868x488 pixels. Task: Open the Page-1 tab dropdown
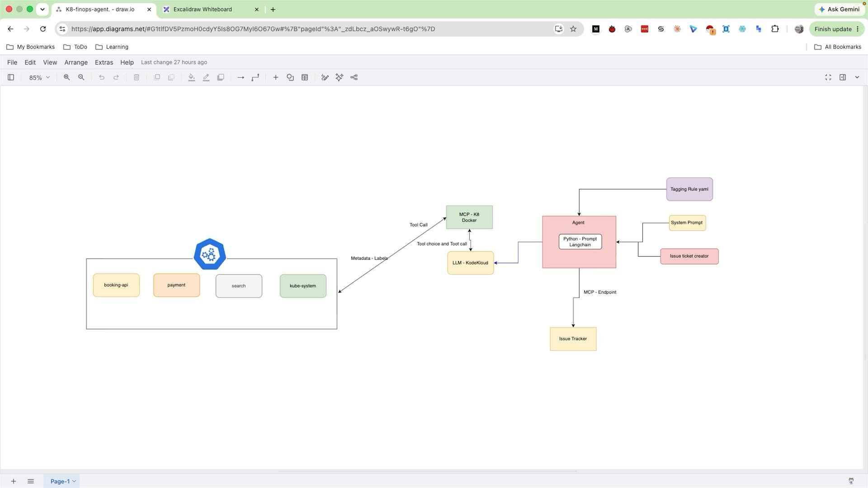point(63,481)
